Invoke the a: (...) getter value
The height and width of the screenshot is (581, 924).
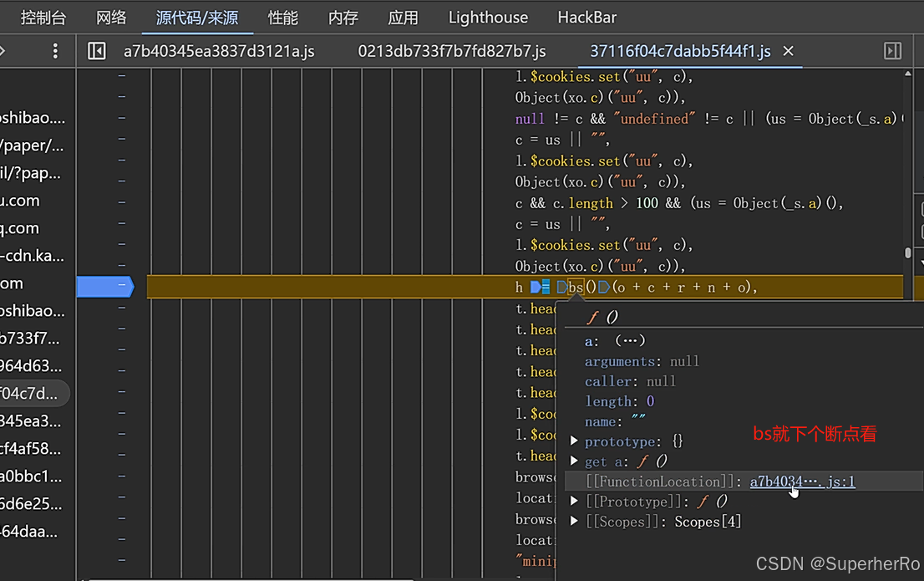tap(630, 340)
